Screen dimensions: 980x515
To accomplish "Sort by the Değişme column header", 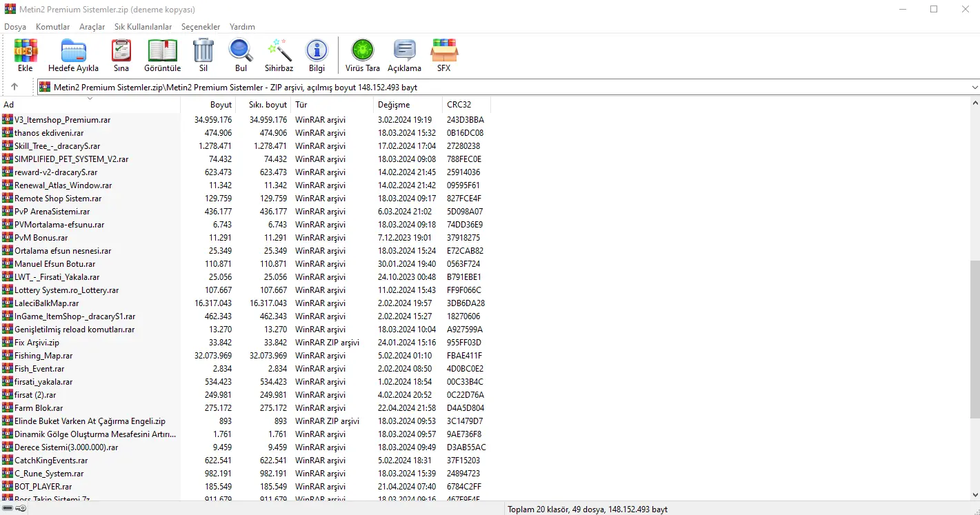I will 408,105.
